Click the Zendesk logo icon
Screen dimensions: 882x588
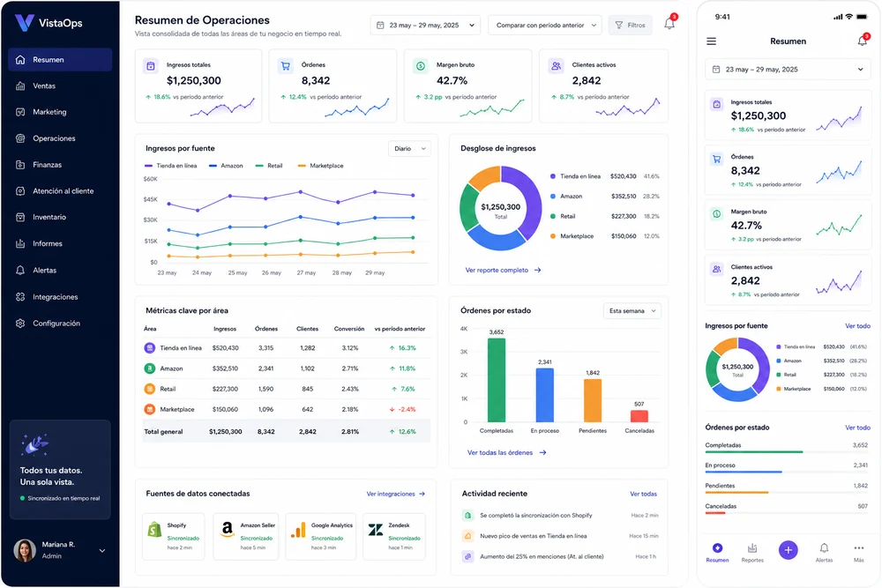coord(375,530)
